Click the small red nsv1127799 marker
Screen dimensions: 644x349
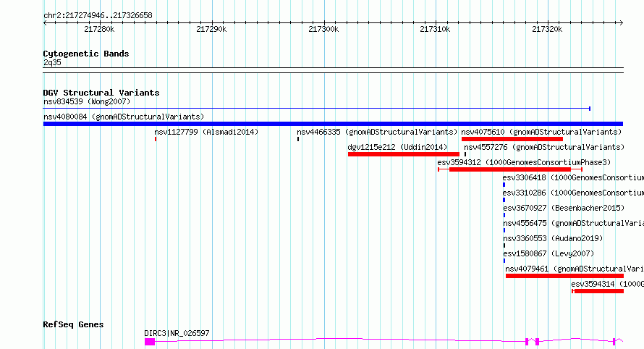click(156, 139)
